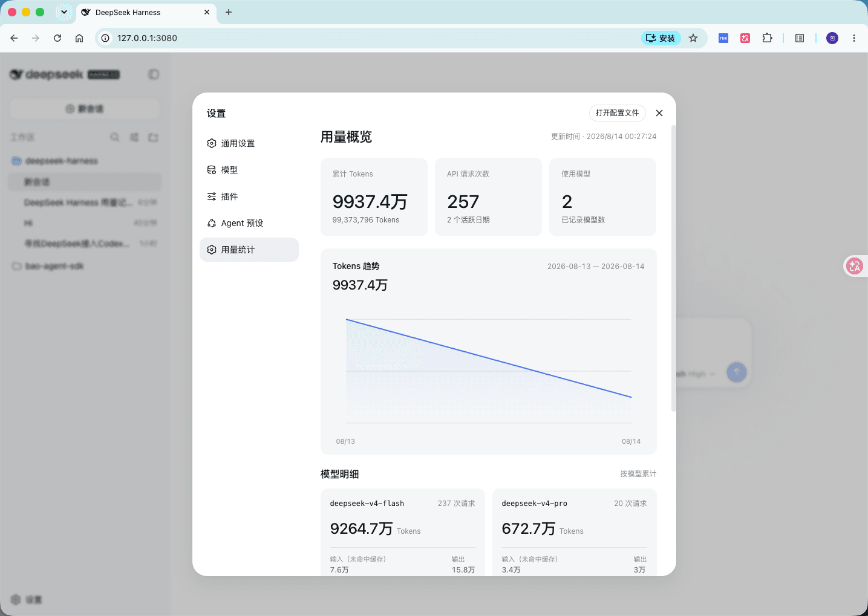The image size is (868, 616).
Task: Click the 99,373,796 Tokens figure
Action: [366, 220]
